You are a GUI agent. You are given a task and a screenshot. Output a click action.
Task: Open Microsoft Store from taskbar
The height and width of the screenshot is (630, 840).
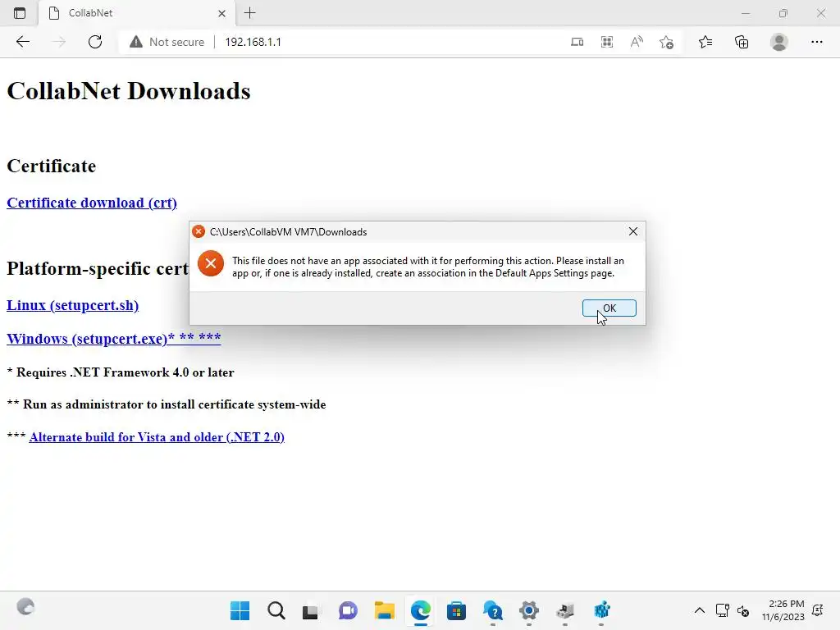[x=456, y=610]
